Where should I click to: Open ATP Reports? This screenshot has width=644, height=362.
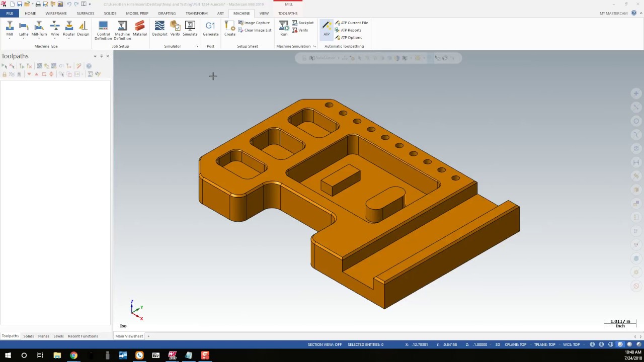coord(348,30)
